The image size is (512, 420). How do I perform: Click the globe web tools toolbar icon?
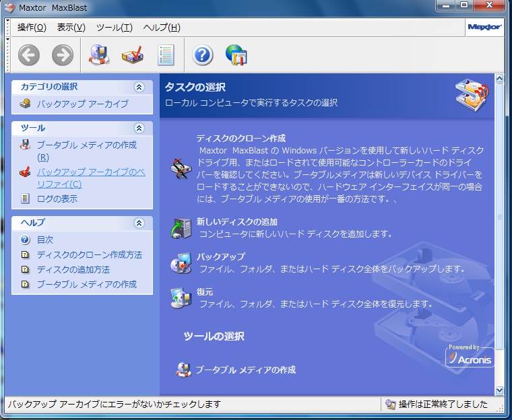(x=236, y=55)
